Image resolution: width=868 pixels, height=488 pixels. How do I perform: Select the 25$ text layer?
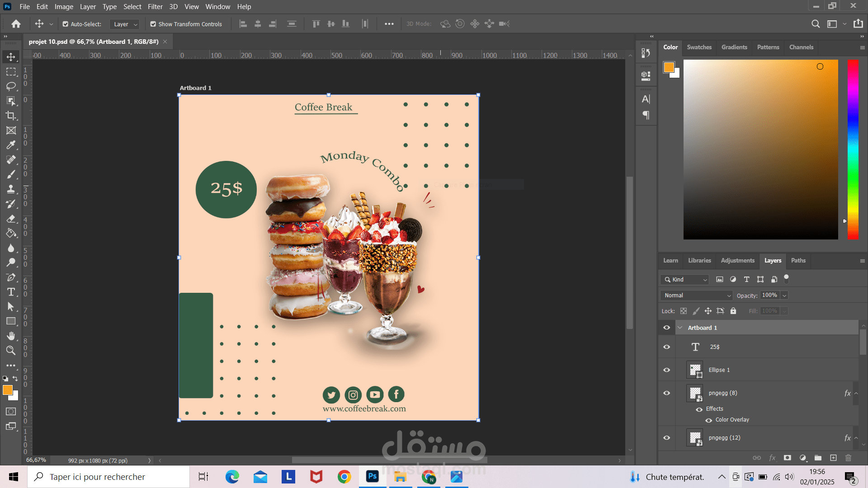[x=732, y=347]
